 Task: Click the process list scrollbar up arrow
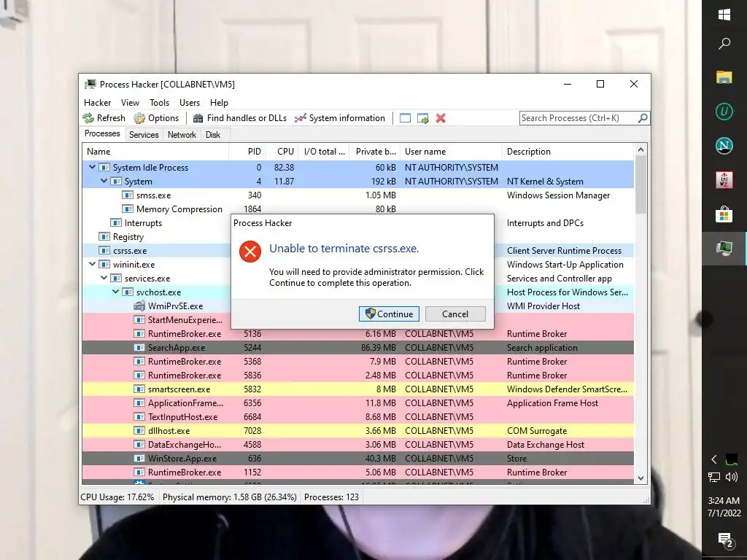pyautogui.click(x=640, y=149)
